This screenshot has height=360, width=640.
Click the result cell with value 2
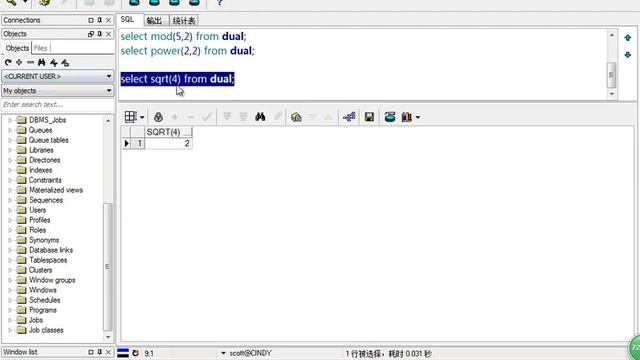click(169, 143)
